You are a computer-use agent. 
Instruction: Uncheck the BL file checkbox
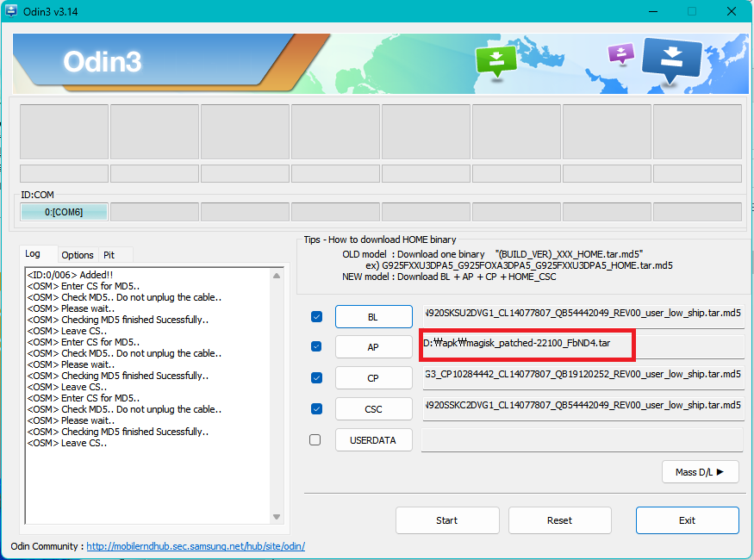pos(316,317)
